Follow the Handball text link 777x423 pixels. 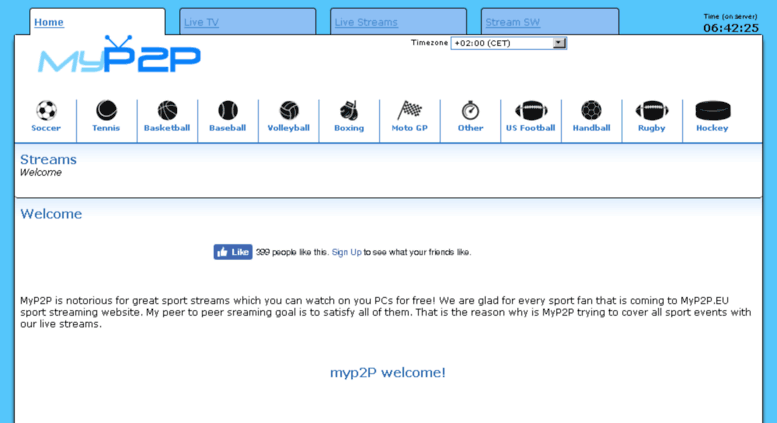click(591, 128)
